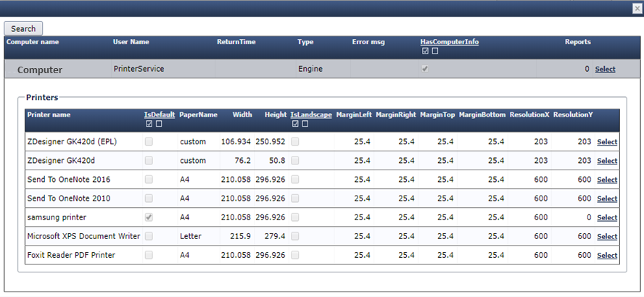Click the Printers group label
Image resolution: width=644 pixels, height=297 pixels.
point(42,98)
